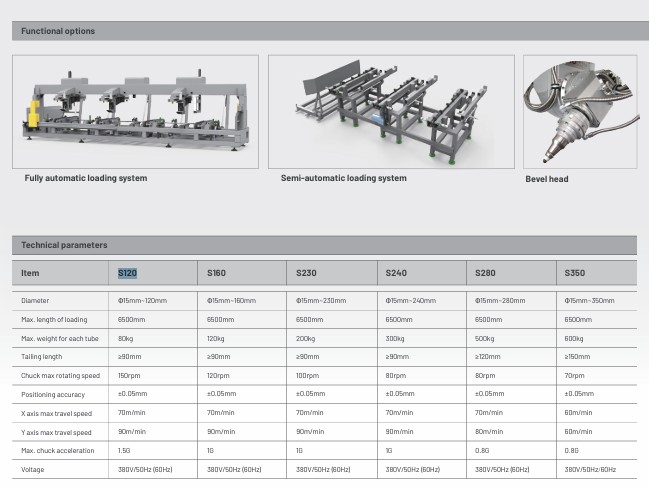The height and width of the screenshot is (488, 649).
Task: Click the 'Max. weight for each tube' label
Action: tap(58, 339)
